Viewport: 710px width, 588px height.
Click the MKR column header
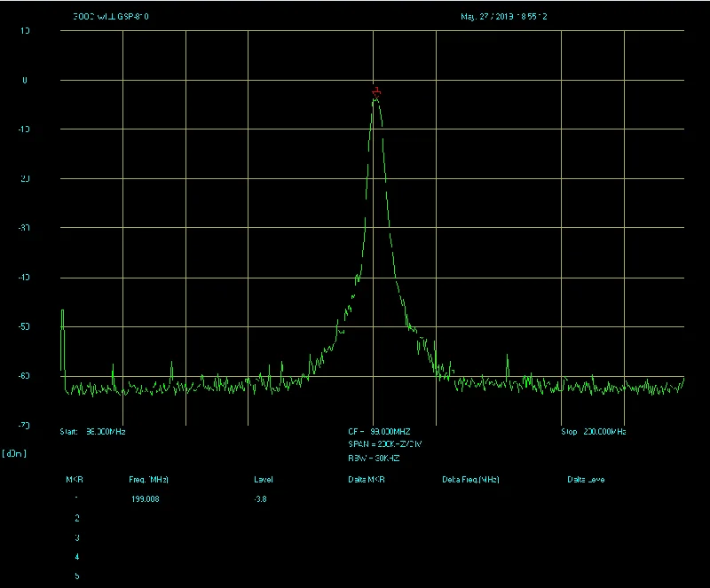(x=75, y=480)
